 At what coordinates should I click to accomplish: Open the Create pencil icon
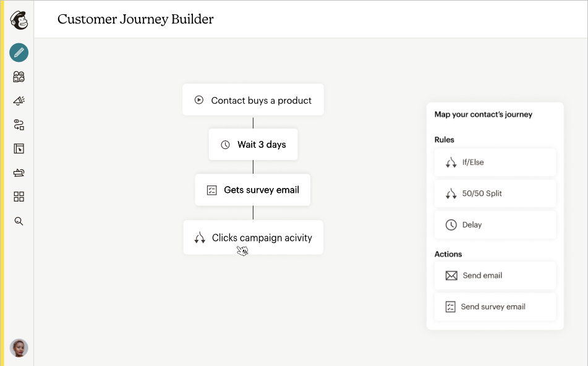(19, 53)
